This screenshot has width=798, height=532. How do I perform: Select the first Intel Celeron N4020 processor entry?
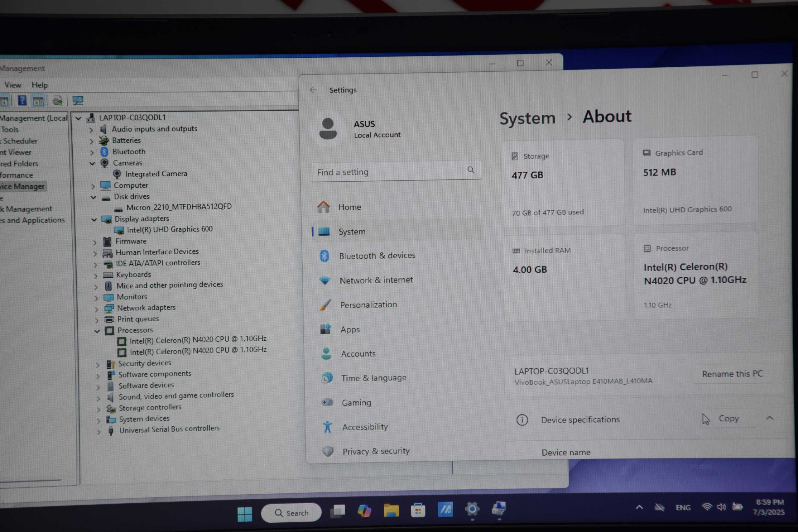pos(198,340)
